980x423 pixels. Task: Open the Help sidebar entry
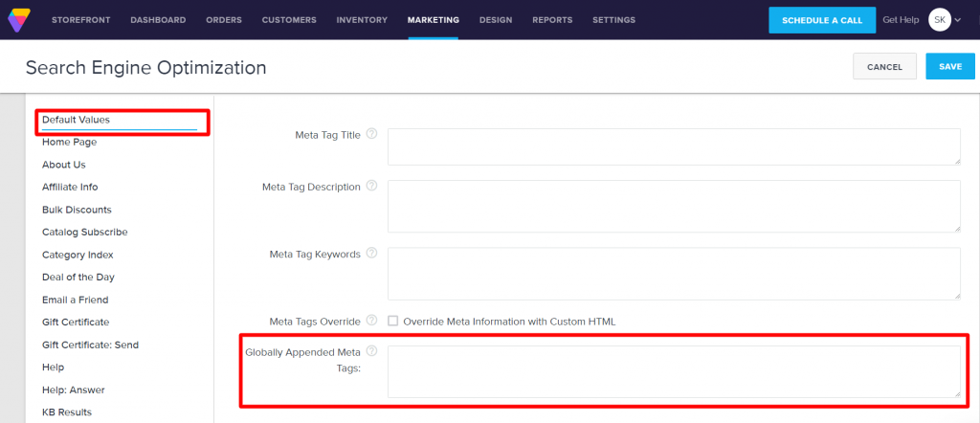(x=54, y=367)
